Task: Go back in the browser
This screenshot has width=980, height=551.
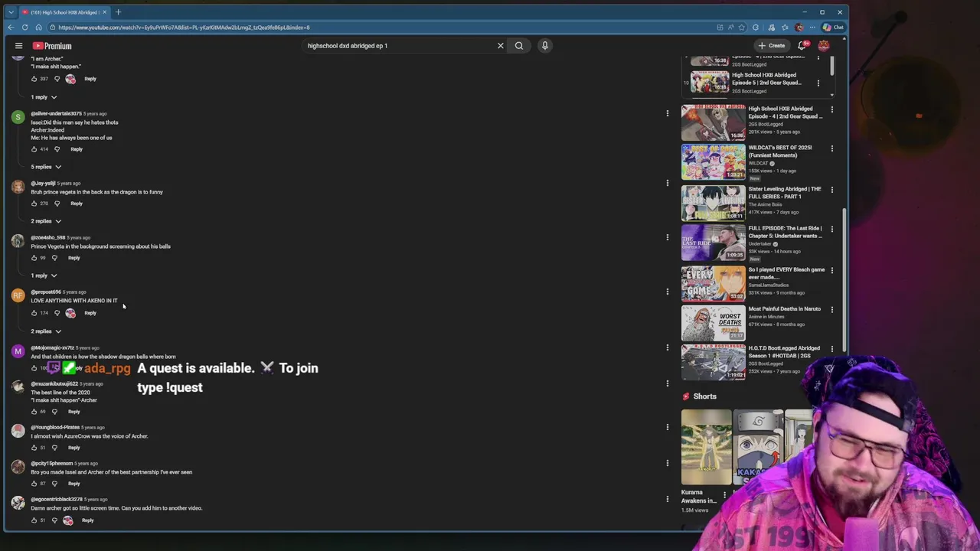Action: (x=11, y=28)
